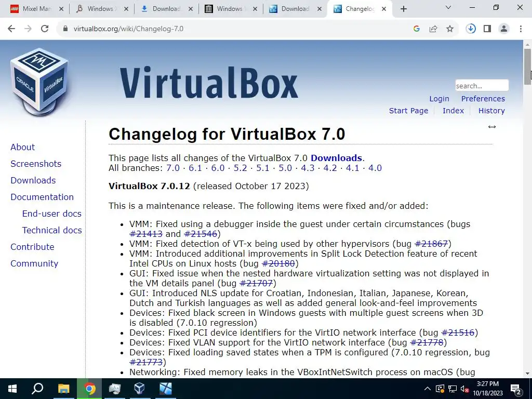
Task: Click the page width toggle arrows
Action: [x=492, y=127]
